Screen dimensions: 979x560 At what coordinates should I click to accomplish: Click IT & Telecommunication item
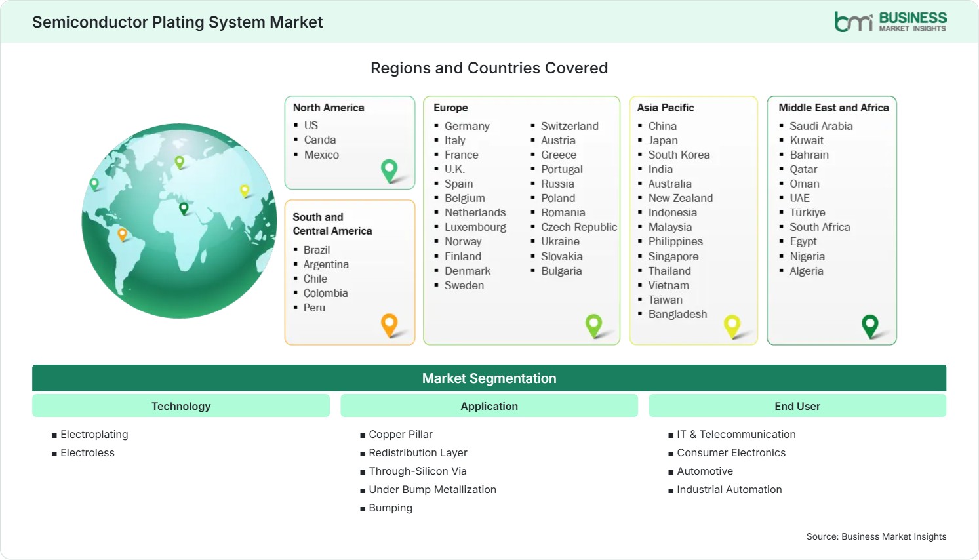(736, 434)
